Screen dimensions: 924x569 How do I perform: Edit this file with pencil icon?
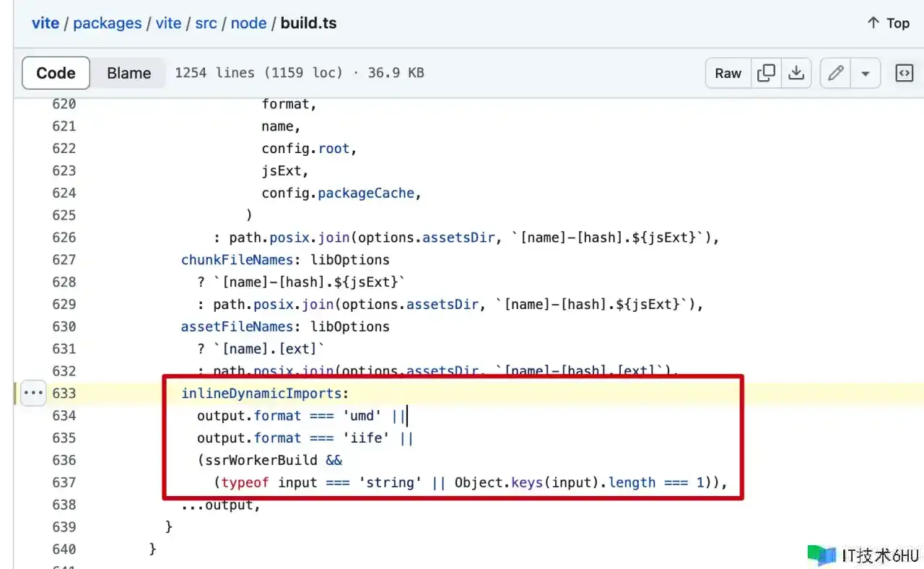[836, 73]
